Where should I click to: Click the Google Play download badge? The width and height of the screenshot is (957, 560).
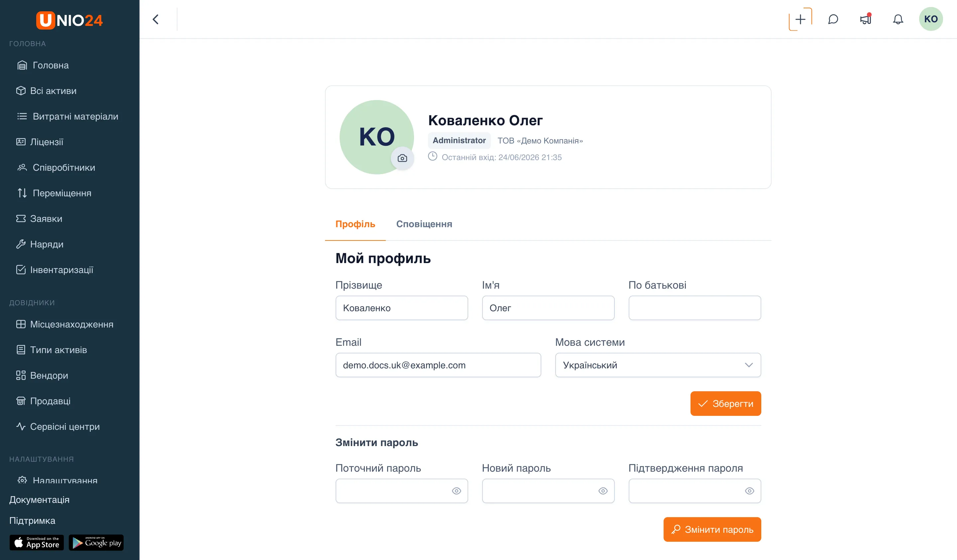(96, 542)
